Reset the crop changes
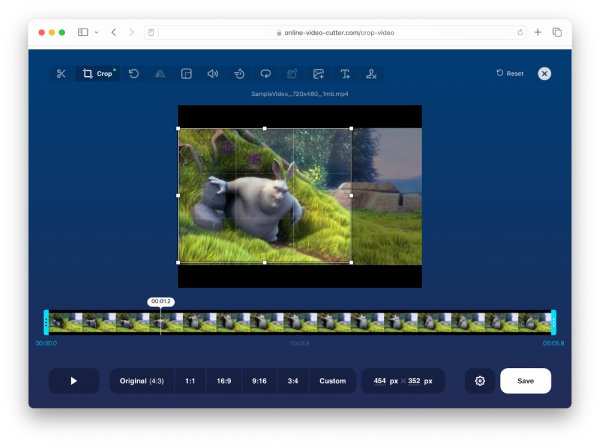Screen dimensions: 600x446 click(510, 74)
